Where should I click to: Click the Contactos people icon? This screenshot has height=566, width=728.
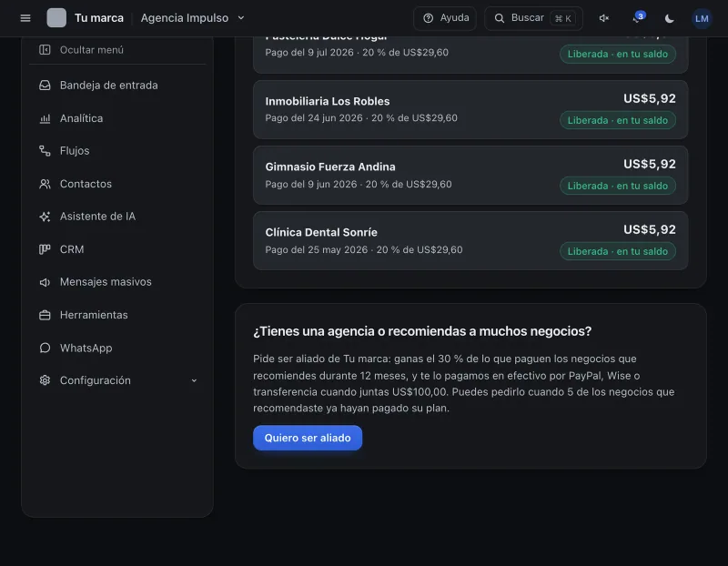45,184
